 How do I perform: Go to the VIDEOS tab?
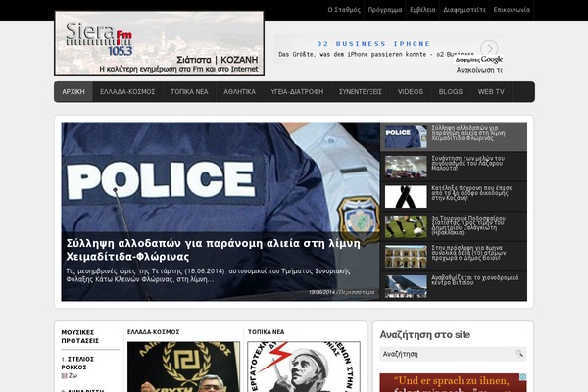pyautogui.click(x=411, y=91)
